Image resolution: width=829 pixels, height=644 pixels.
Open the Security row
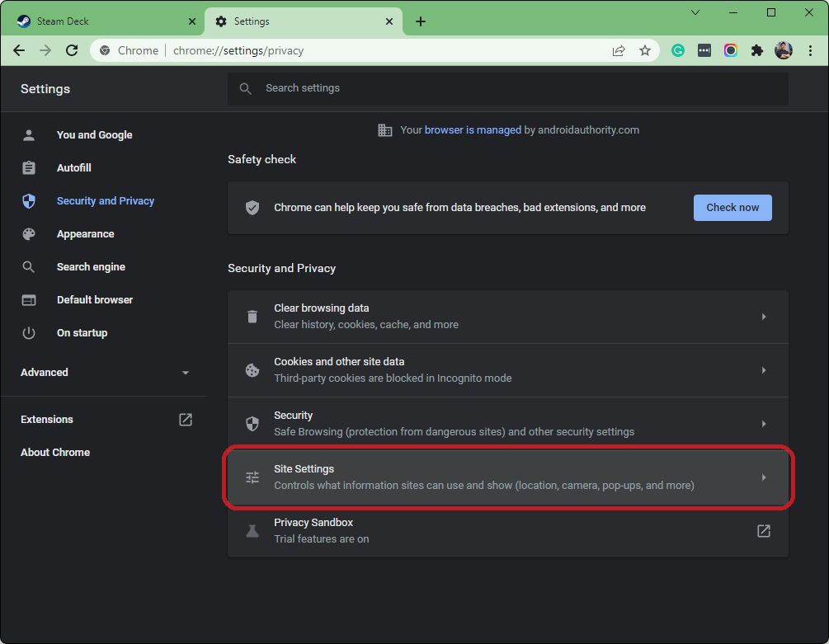point(507,424)
